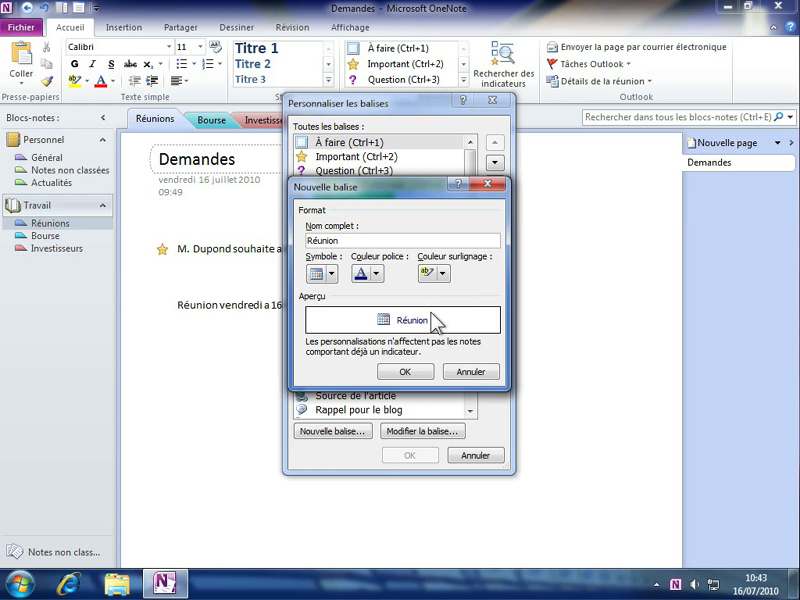
Task: Click the volume speaker icon in system tray
Action: click(694, 585)
